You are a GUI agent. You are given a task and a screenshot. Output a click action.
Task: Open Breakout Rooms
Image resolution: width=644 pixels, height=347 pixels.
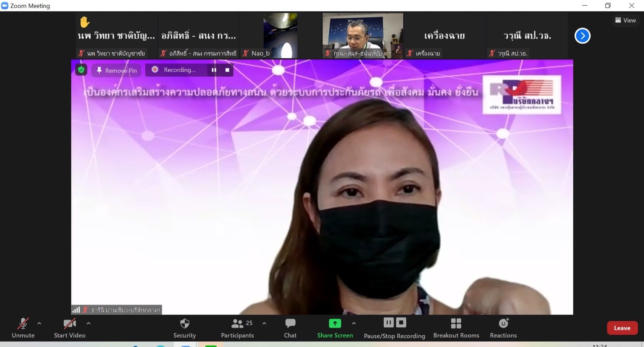(456, 328)
